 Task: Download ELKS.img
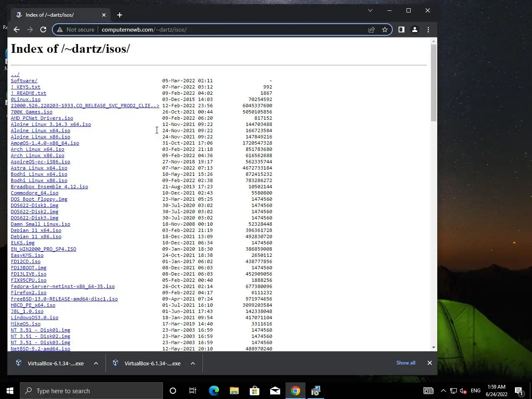pos(23,243)
